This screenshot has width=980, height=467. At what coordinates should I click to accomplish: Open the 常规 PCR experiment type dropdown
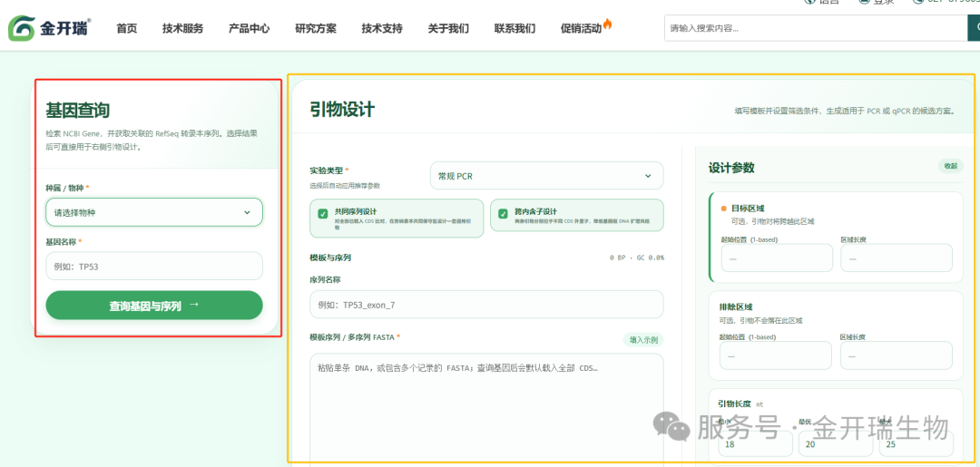[x=547, y=176]
